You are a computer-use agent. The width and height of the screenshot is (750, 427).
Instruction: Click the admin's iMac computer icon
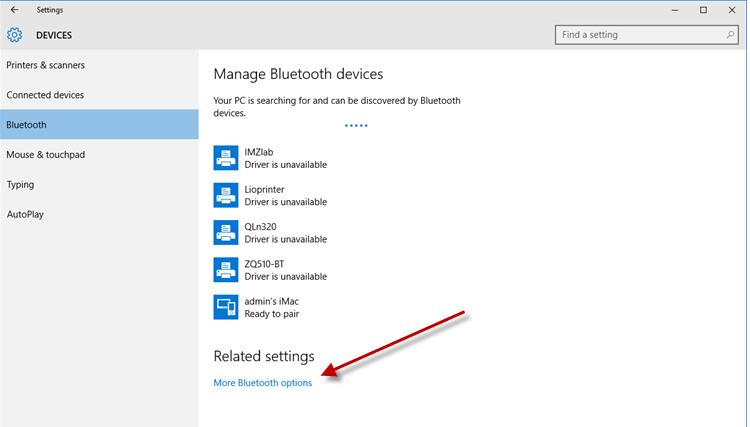(226, 307)
